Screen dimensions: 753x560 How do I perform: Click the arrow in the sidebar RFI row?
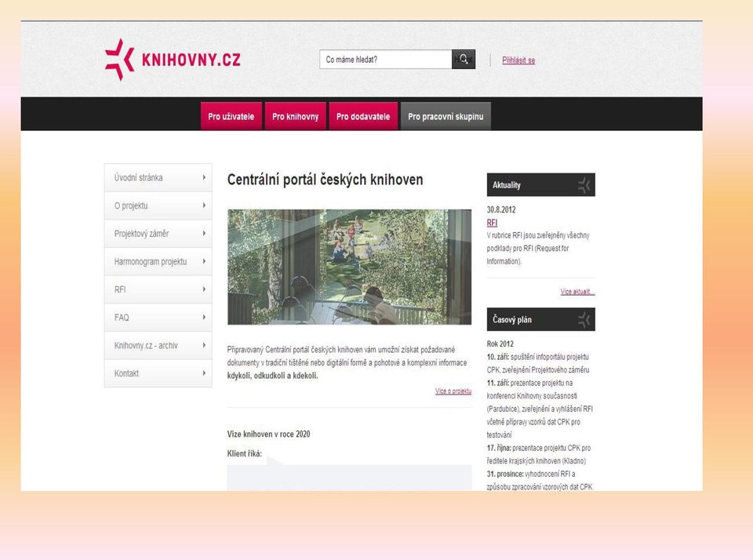pos(204,289)
